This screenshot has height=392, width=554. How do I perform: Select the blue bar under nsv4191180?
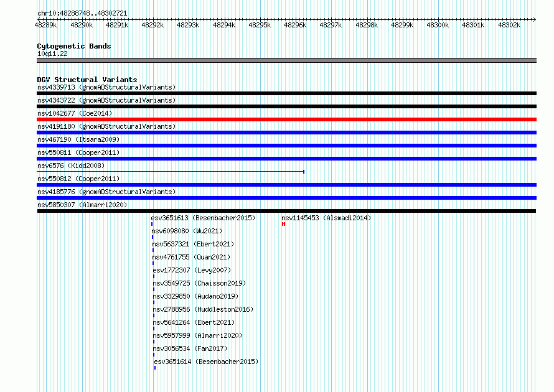click(286, 133)
